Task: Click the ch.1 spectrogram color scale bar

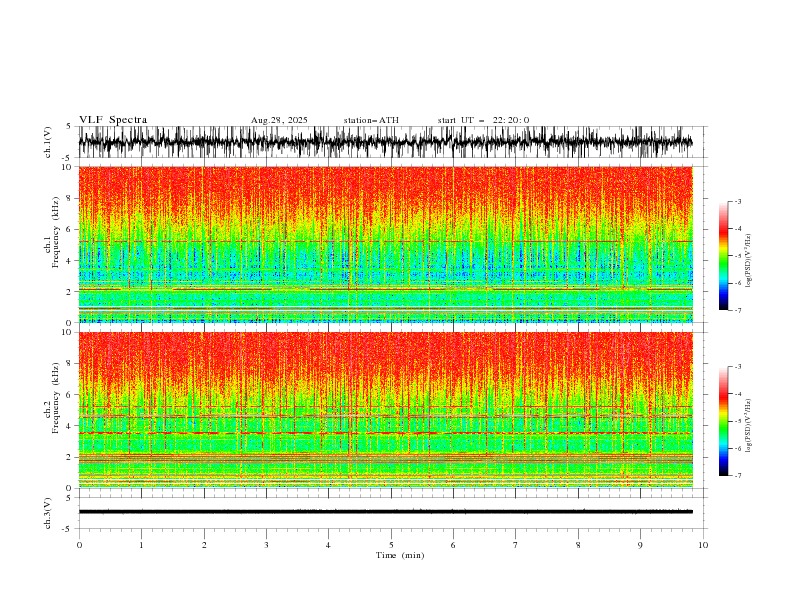Action: click(724, 256)
